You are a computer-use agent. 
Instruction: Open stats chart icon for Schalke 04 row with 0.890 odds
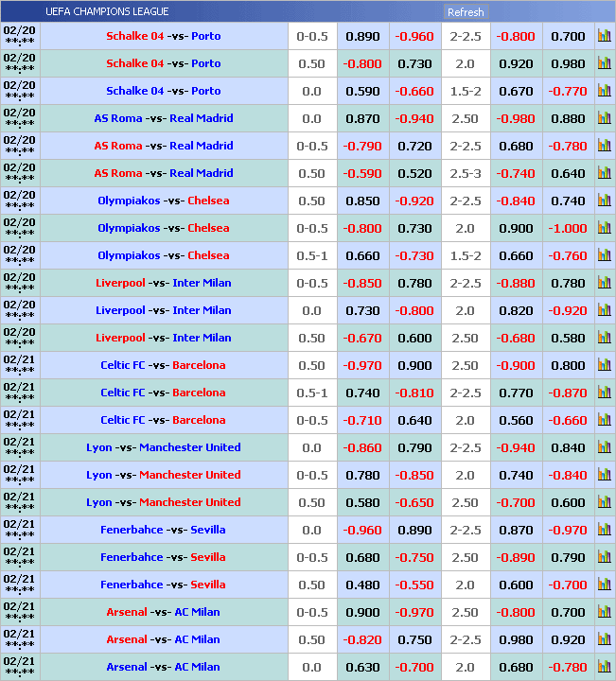point(604,37)
